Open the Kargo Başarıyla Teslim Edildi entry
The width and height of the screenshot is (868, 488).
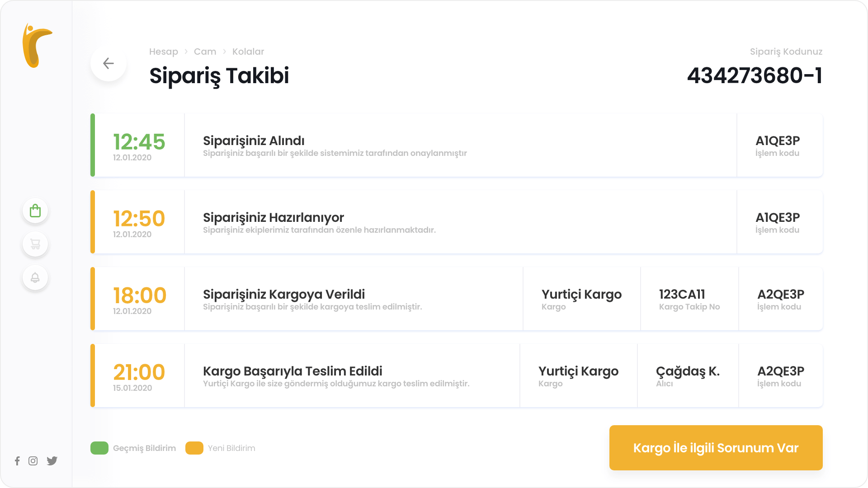point(457,375)
